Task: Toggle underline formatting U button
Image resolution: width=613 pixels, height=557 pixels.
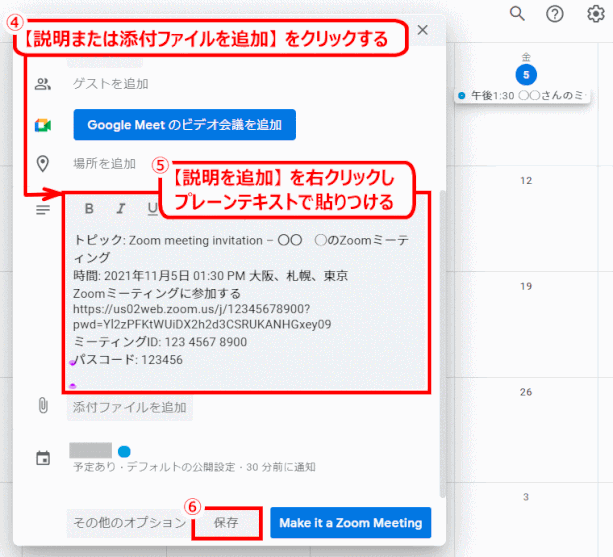Action: pyautogui.click(x=152, y=209)
